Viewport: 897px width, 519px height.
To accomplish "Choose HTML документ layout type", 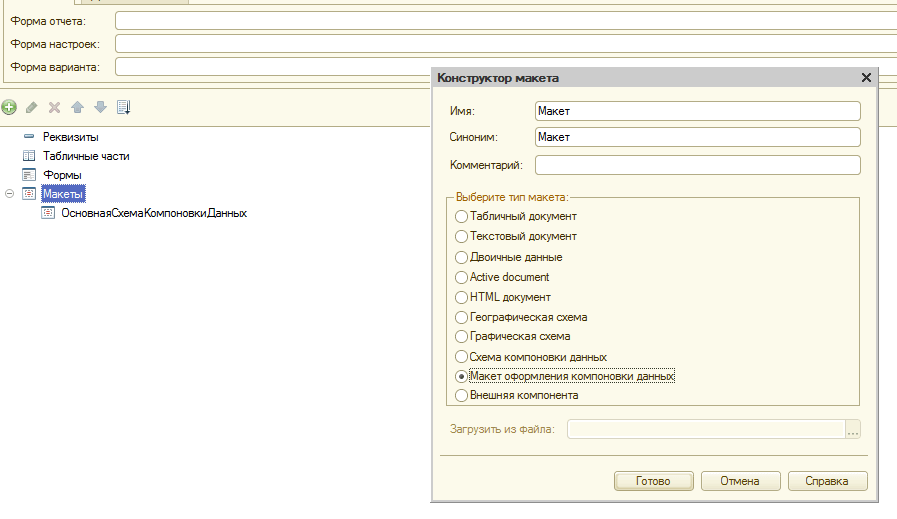I will 461,297.
